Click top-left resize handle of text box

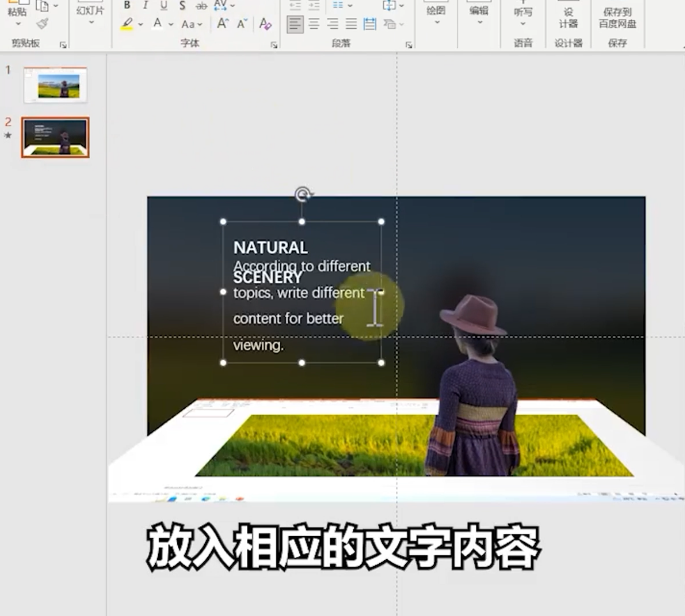click(x=223, y=222)
